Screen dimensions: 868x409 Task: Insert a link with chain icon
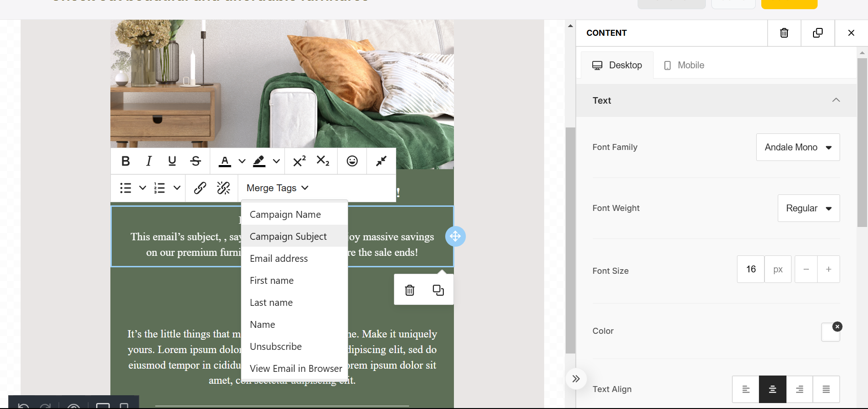(x=200, y=188)
